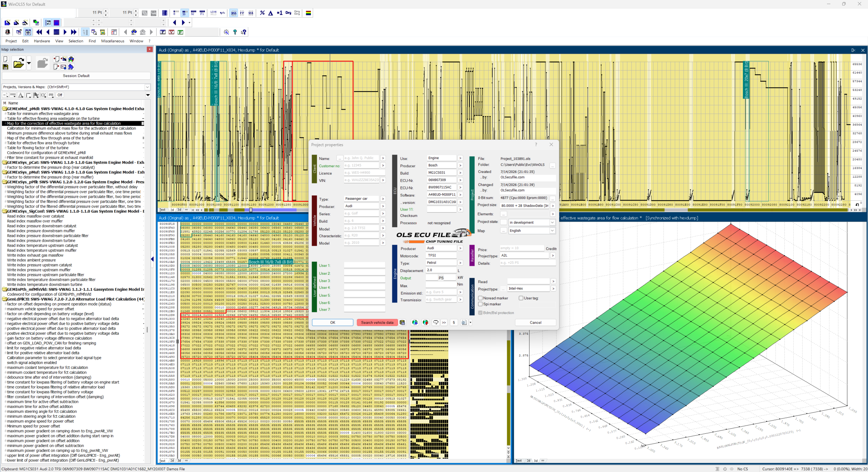Tick the Spi marker checkbox
This screenshot has width=868, height=472.
[480, 304]
